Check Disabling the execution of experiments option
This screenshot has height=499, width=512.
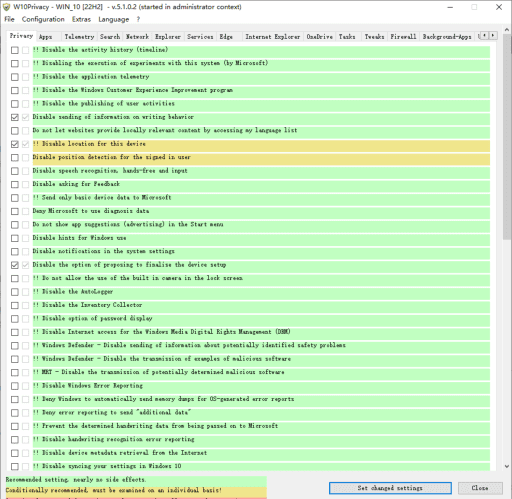(x=14, y=63)
